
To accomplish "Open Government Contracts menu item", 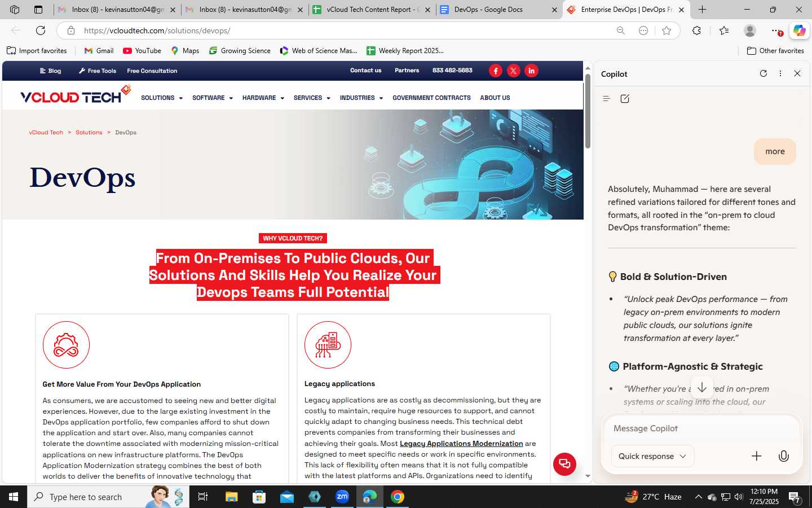I will [x=431, y=98].
